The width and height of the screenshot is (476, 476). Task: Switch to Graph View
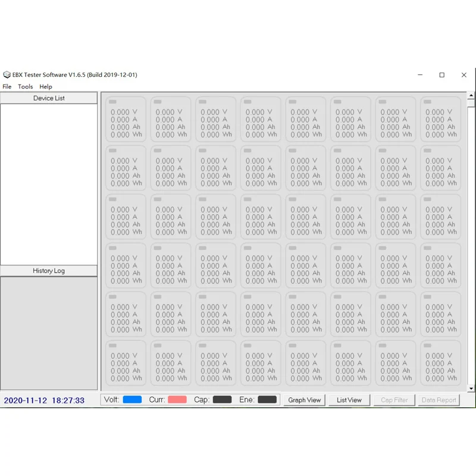305,400
